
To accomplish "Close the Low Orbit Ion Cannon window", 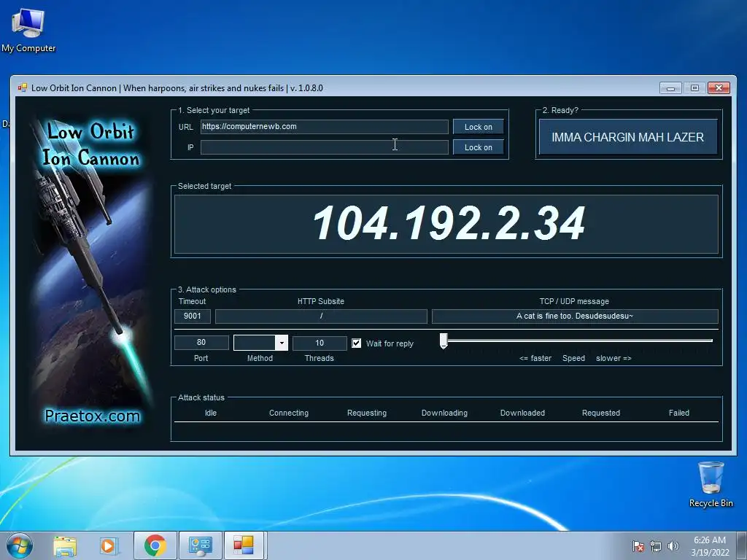I will click(719, 88).
